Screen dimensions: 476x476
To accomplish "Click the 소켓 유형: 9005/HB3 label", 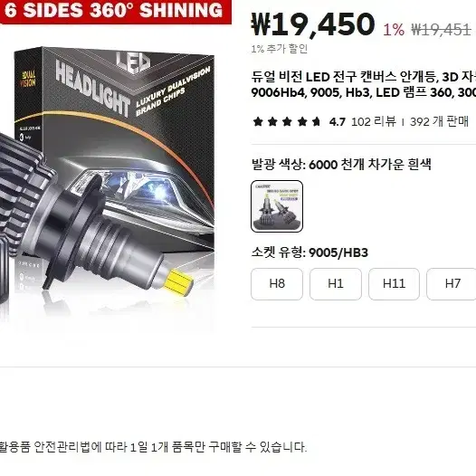I will point(309,252).
